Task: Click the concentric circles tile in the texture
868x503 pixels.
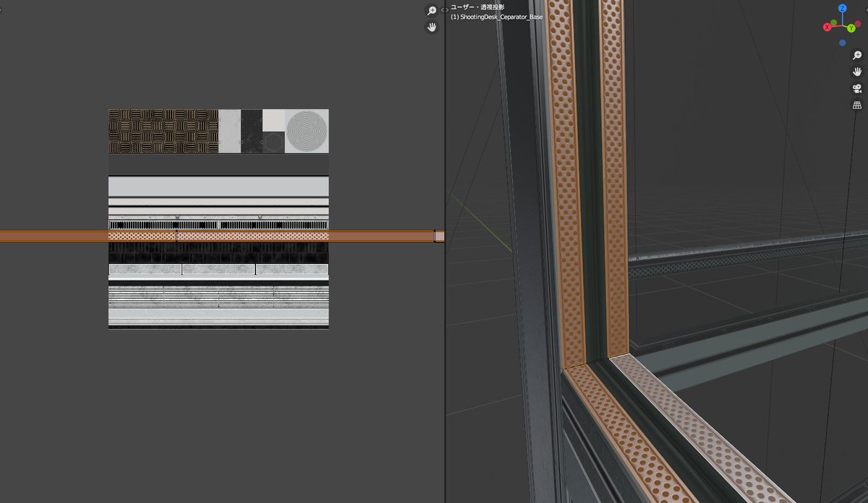Action: (307, 131)
